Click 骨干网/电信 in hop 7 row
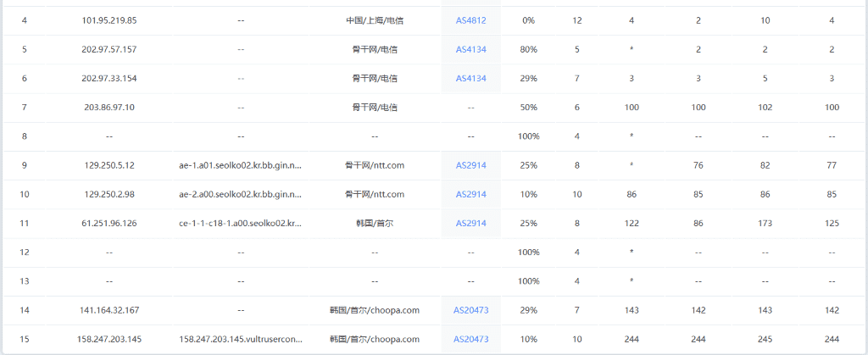 [x=374, y=108]
